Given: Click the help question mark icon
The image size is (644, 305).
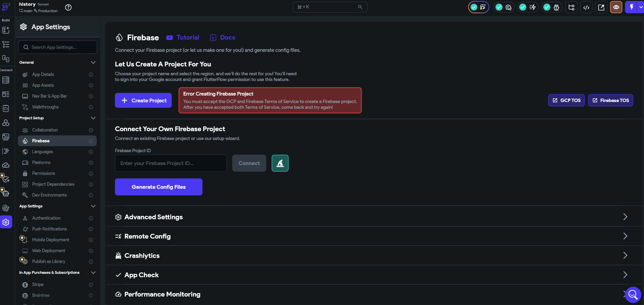Looking at the screenshot, I should tap(68, 7).
